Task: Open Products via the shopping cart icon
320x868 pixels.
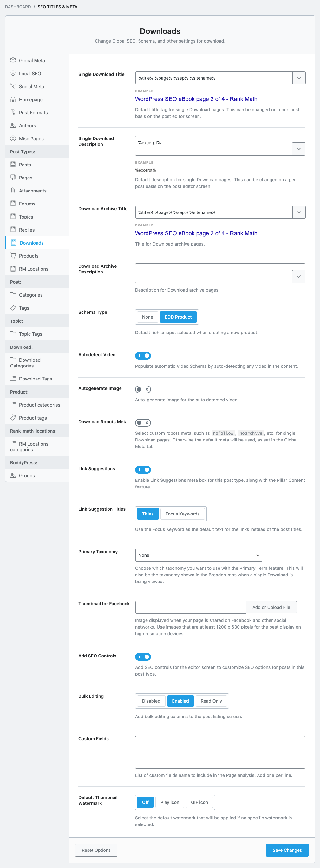Action: coord(13,255)
